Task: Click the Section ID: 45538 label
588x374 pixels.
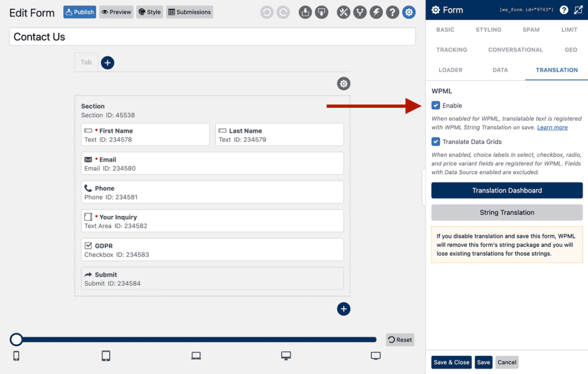Action: [108, 115]
